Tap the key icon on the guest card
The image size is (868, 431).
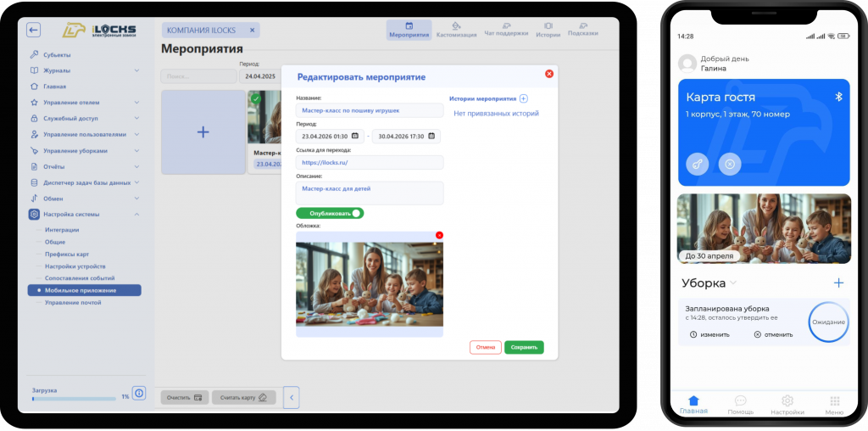point(698,164)
